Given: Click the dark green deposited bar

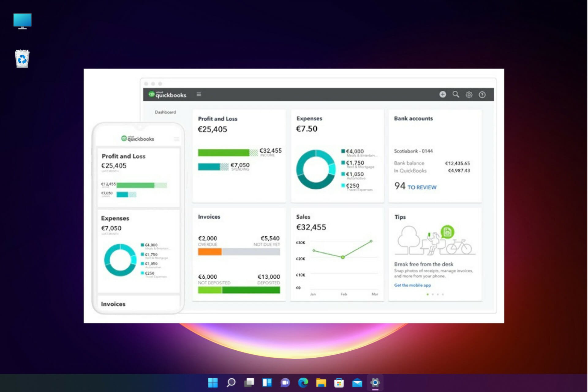Looking at the screenshot, I should tap(251, 290).
